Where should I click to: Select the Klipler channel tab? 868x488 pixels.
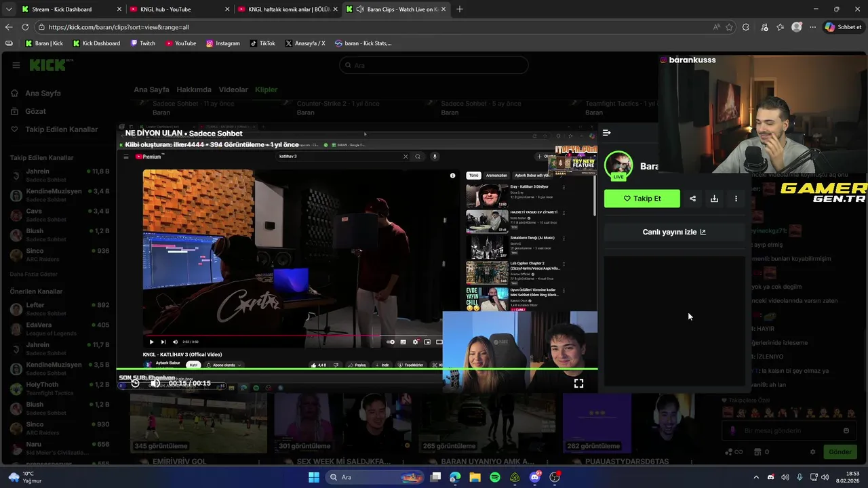tap(266, 89)
